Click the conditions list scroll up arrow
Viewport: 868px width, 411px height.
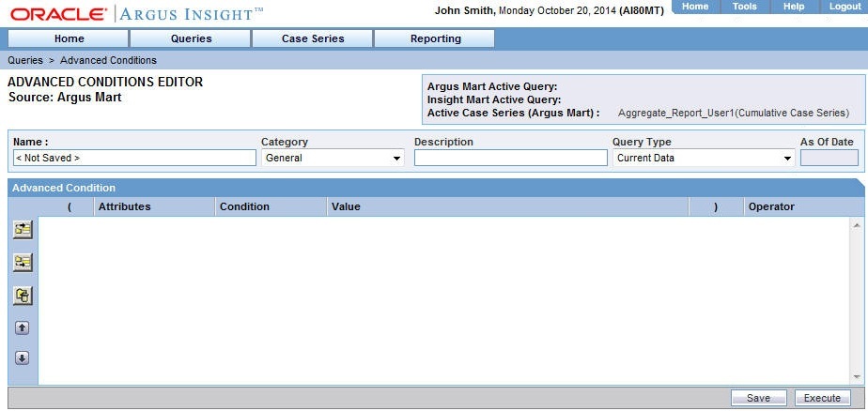tap(857, 225)
